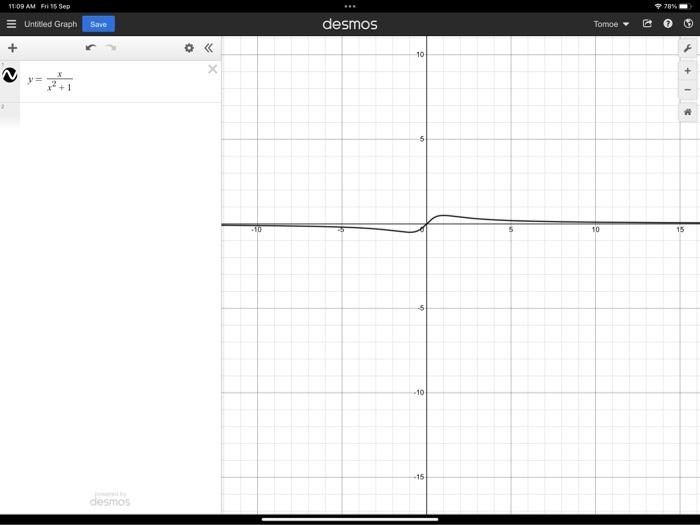Open the hamburger main menu
This screenshot has width=700, height=525.
[x=11, y=24]
